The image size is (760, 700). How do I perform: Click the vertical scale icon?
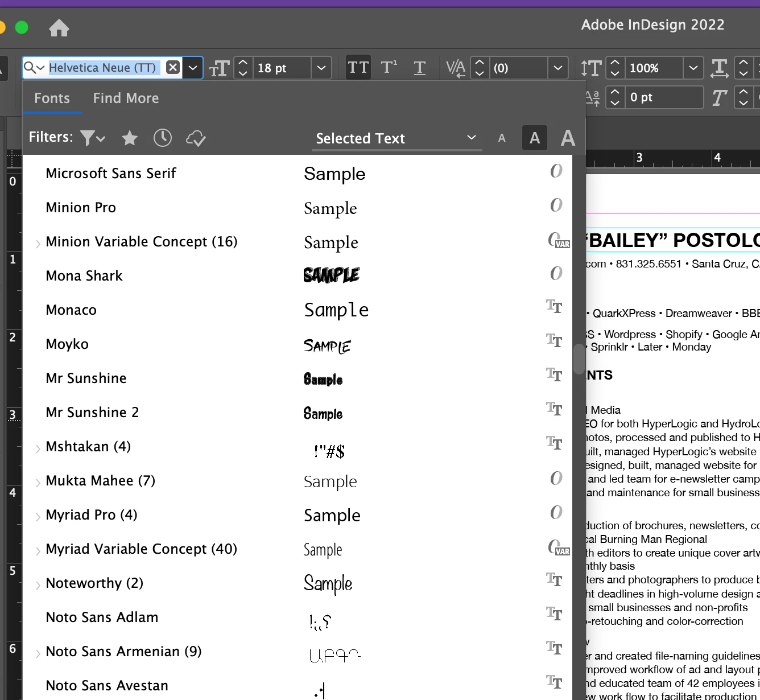point(592,68)
